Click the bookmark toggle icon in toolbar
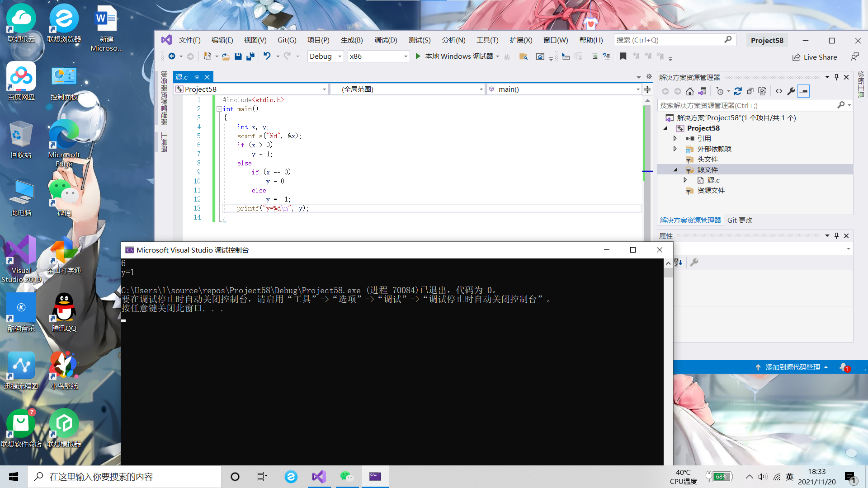The height and width of the screenshot is (488, 868). pyautogui.click(x=623, y=56)
